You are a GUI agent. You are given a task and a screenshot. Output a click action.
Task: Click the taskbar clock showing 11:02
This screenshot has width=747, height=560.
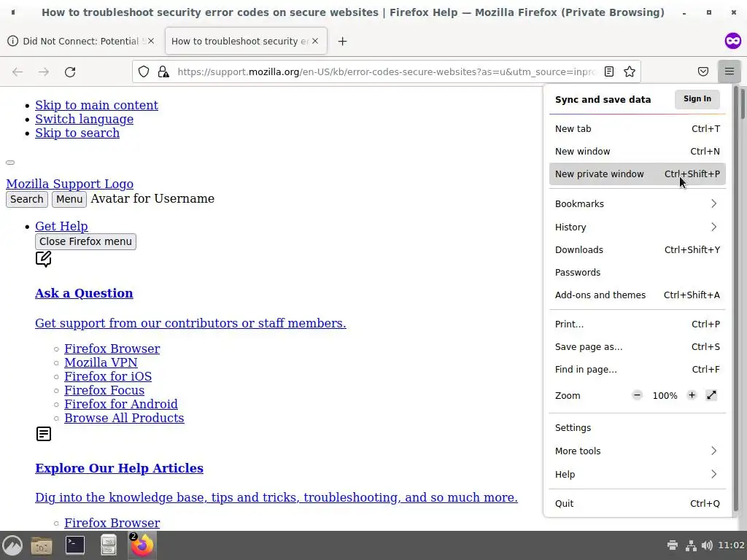[x=731, y=545]
